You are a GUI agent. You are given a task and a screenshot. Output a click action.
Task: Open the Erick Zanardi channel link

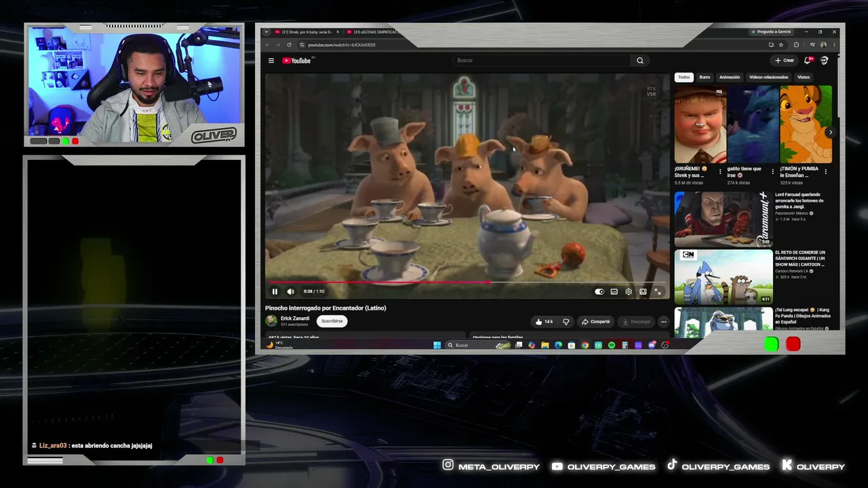[295, 319]
